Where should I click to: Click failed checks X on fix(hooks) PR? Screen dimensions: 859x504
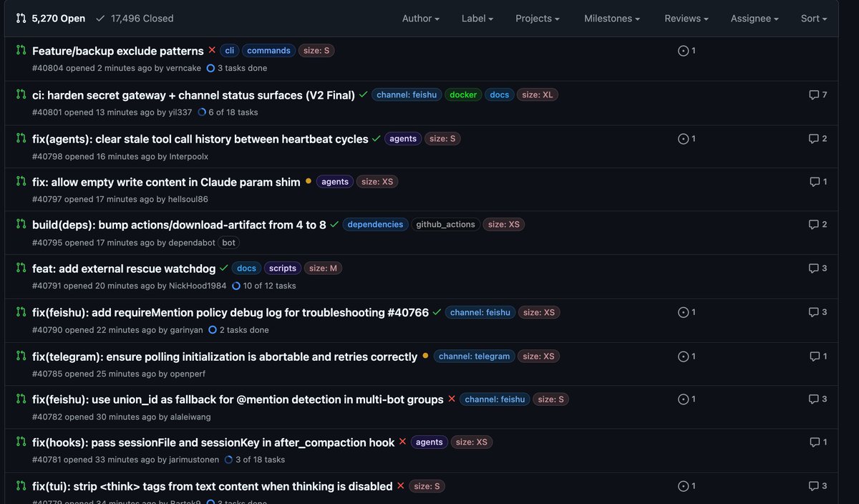402,442
